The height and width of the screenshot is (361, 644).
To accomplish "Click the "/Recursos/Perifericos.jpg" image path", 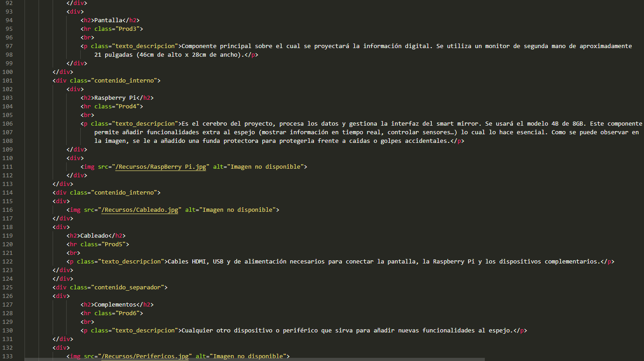I will click(x=145, y=356).
